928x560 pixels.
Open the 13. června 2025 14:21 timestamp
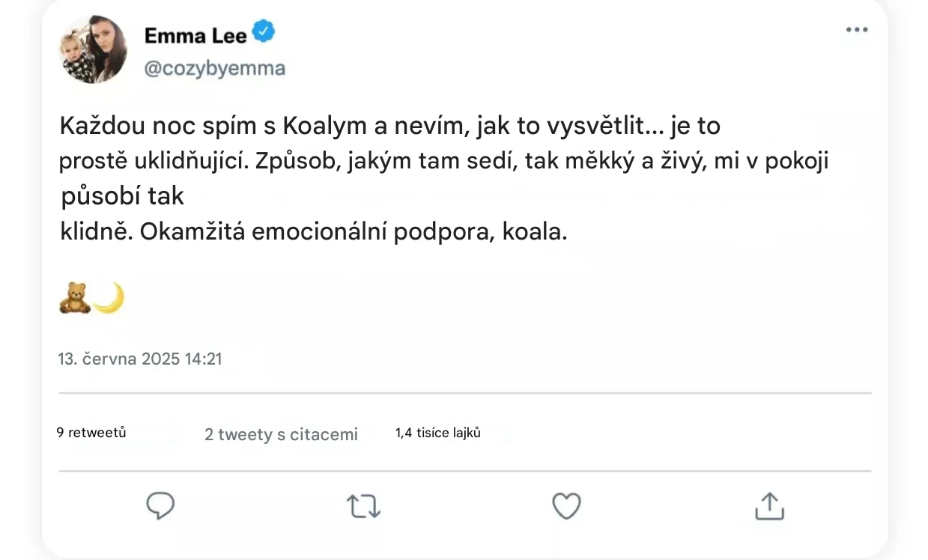(x=140, y=359)
